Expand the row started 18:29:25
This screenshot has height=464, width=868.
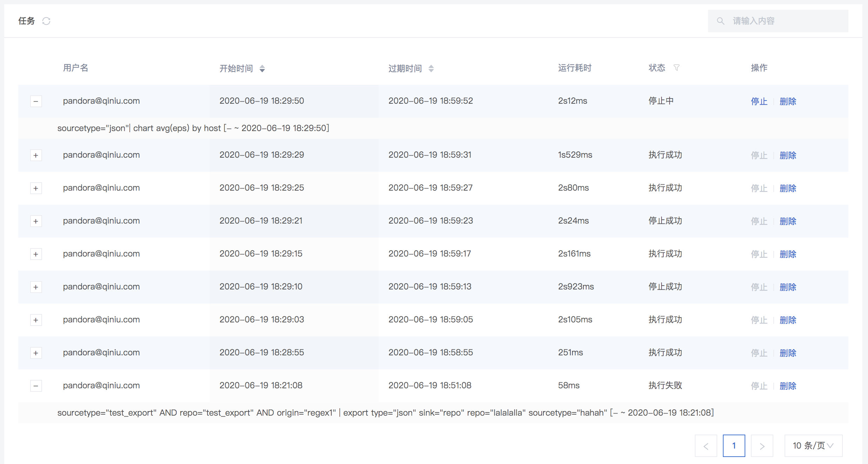[x=36, y=188]
